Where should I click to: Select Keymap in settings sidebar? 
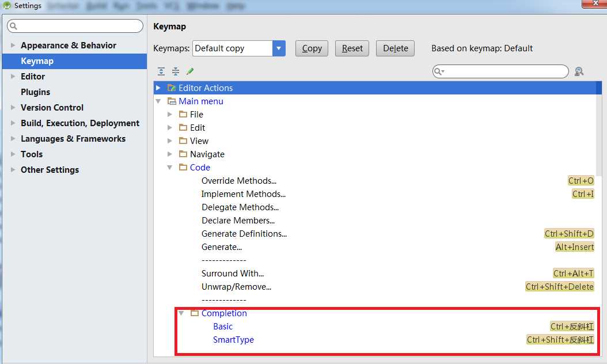(74, 61)
